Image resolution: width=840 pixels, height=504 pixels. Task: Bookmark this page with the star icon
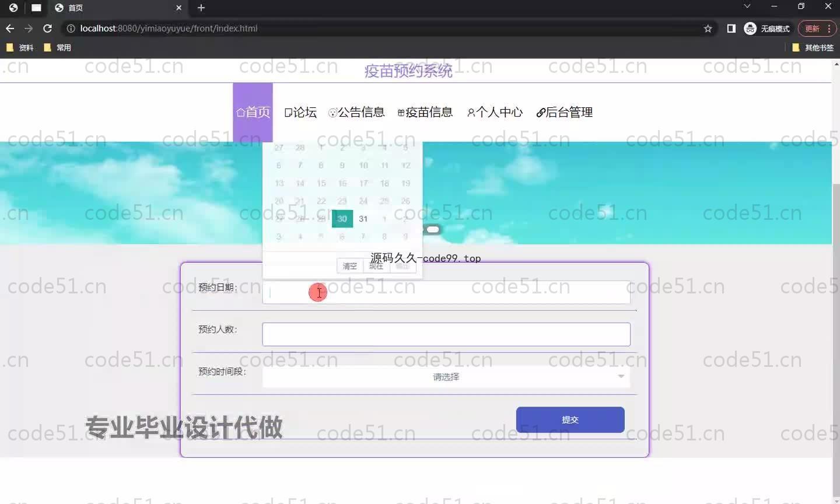[708, 28]
